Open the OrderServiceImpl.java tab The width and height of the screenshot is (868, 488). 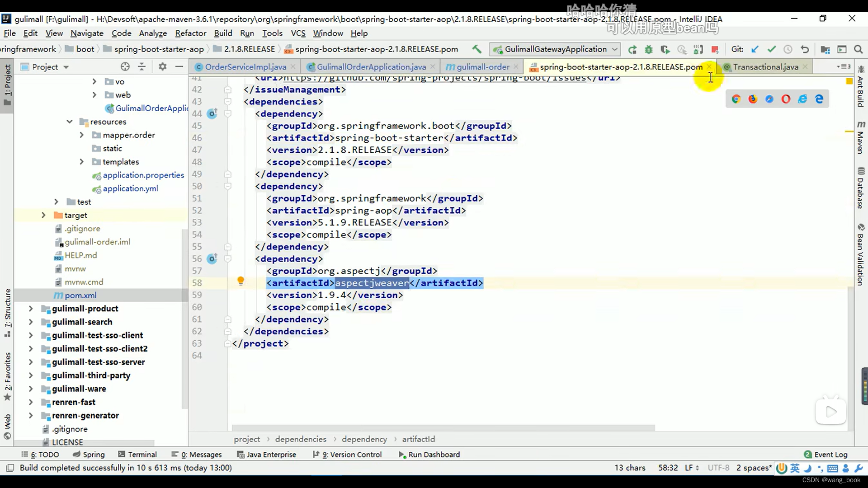(x=245, y=66)
